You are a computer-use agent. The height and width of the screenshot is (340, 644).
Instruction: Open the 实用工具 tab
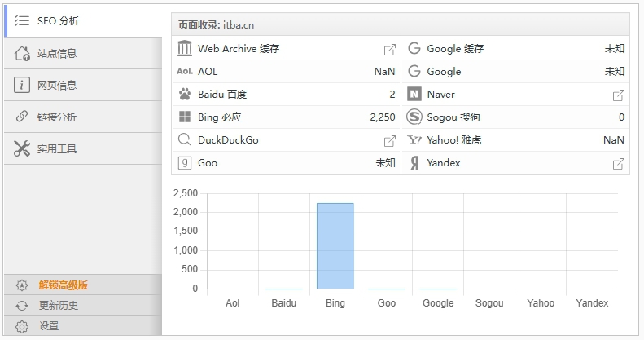(x=84, y=149)
